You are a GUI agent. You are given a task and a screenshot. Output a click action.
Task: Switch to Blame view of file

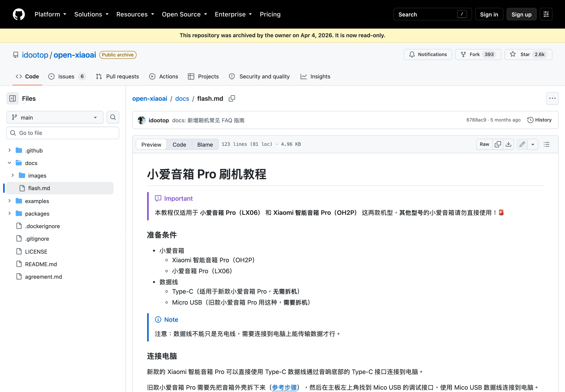[x=205, y=144]
